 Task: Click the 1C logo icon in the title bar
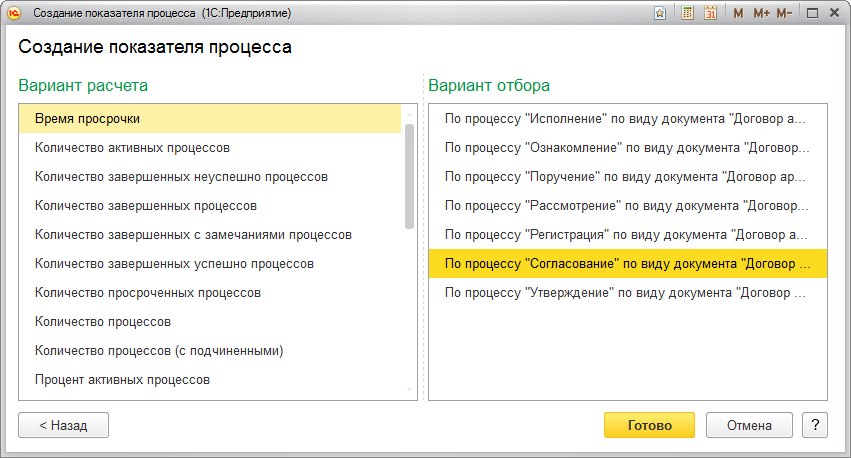(15, 13)
